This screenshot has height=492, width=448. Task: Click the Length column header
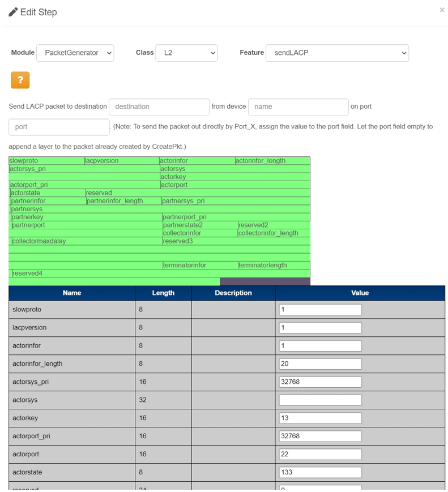tap(163, 293)
